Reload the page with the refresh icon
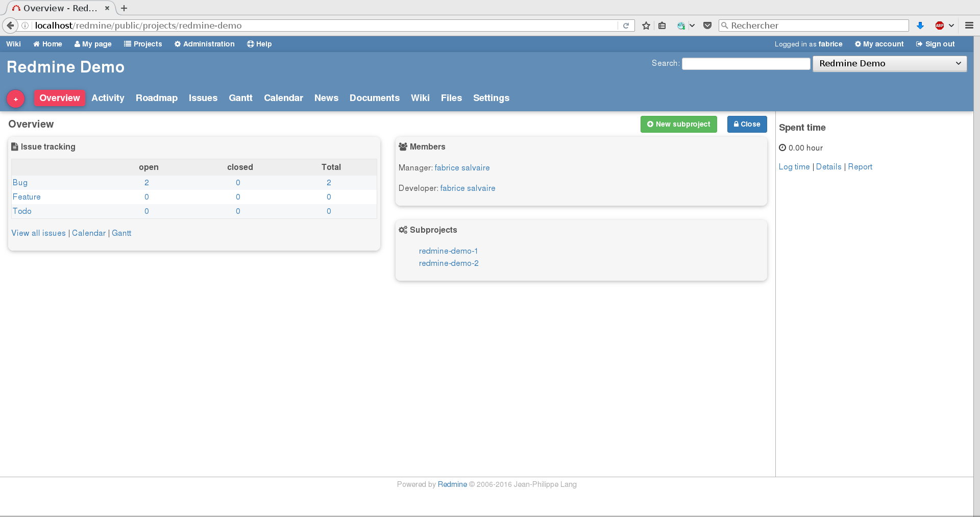This screenshot has height=517, width=980. 626,25
